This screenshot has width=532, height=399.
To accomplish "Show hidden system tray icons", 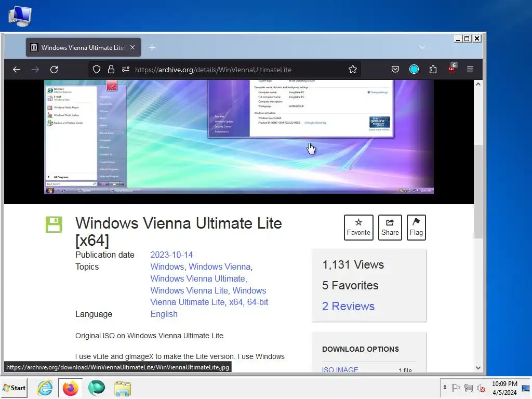I will coord(445,388).
